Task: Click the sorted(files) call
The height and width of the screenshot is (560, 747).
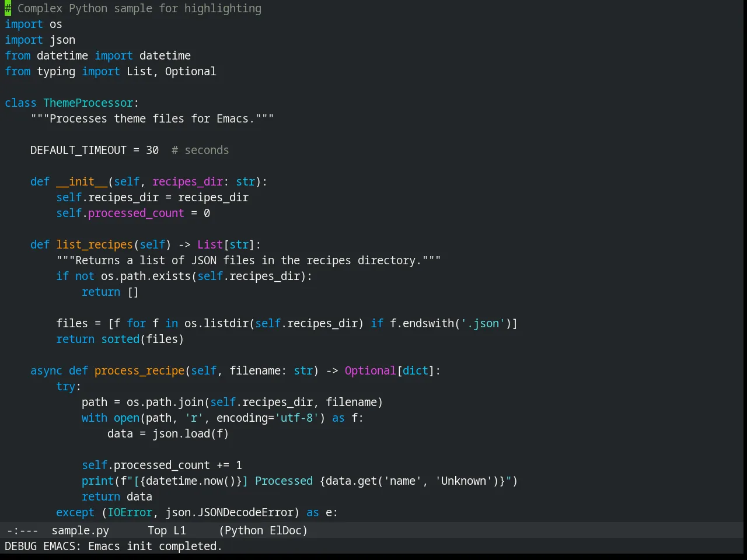Action: 142,339
